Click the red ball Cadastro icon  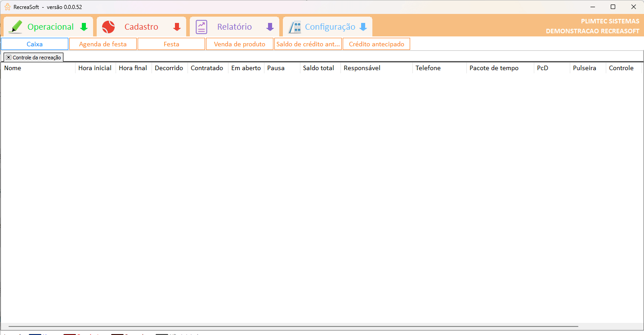[108, 27]
